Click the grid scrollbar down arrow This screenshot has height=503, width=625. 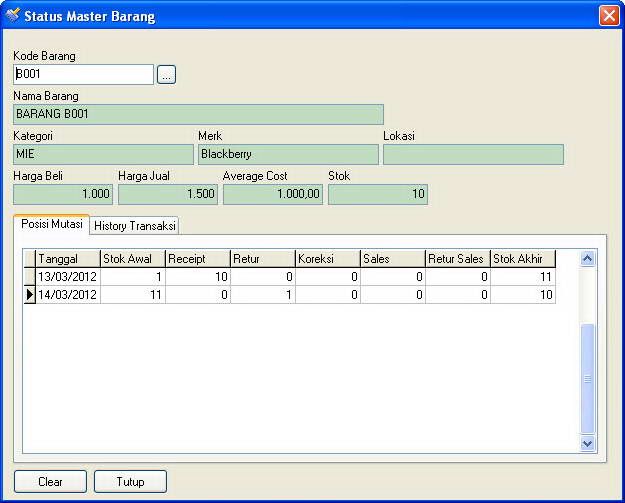coord(588,443)
